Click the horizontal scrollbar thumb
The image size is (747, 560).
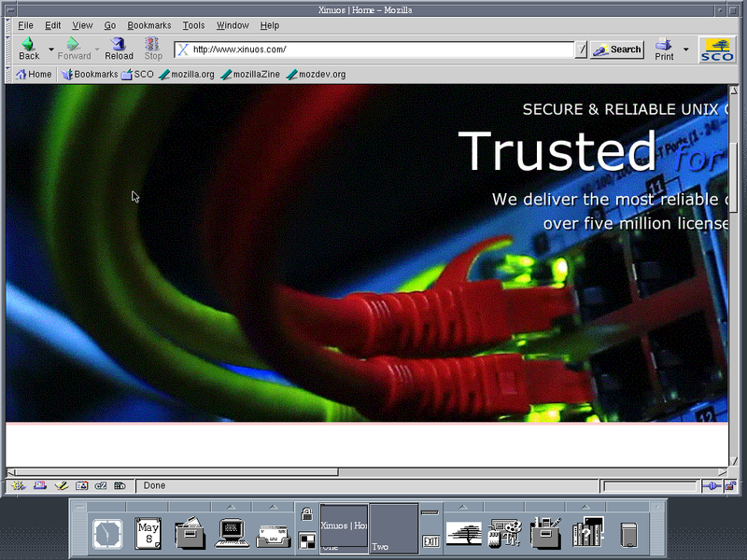pyautogui.click(x=176, y=472)
